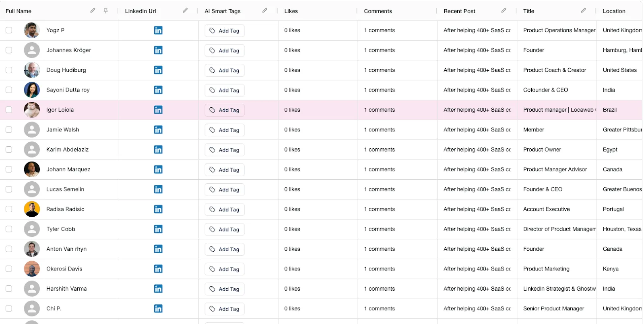Add Tag for Okerosi Davis

point(225,269)
